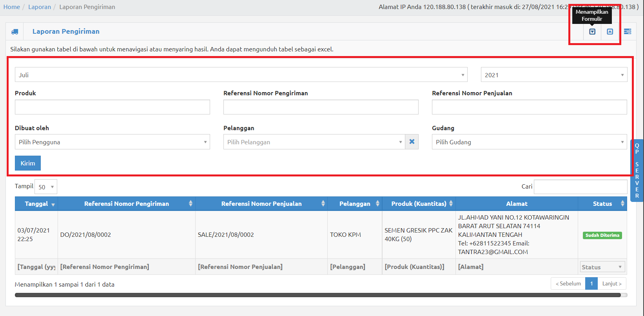Go to Sebelum previous page
The image size is (644, 316).
[x=568, y=283]
